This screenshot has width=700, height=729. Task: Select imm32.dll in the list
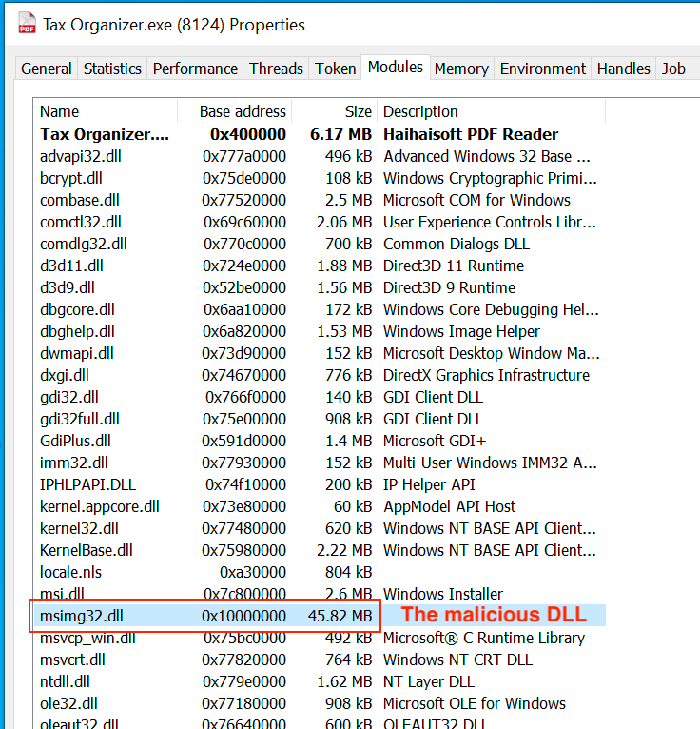(320, 463)
